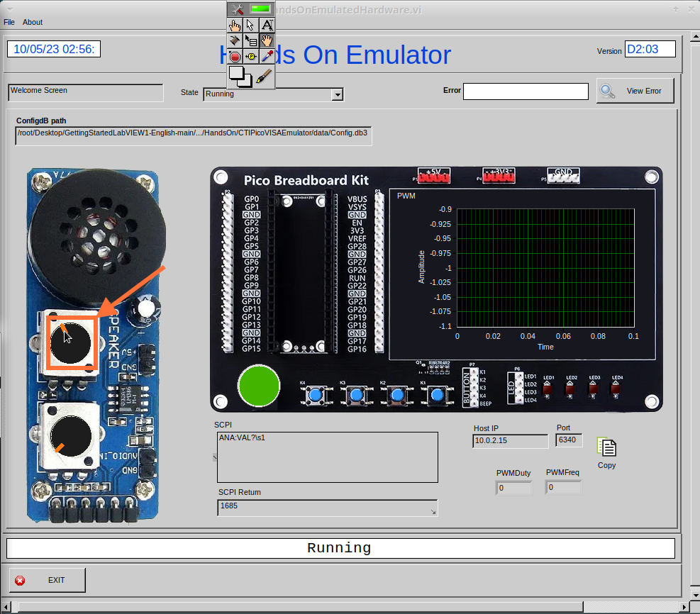Viewport: 700px width, 614px height.
Task: Click the lower volume knob on speaker board
Action: tap(70, 436)
